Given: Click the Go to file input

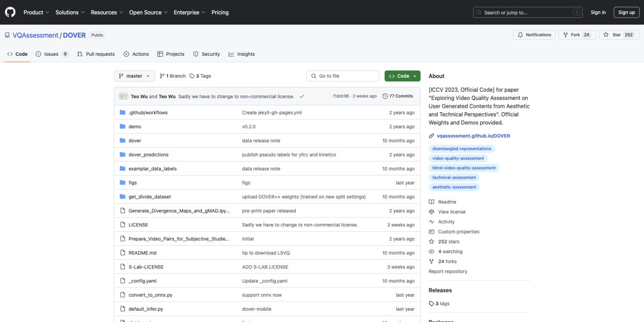Looking at the screenshot, I should click(343, 76).
